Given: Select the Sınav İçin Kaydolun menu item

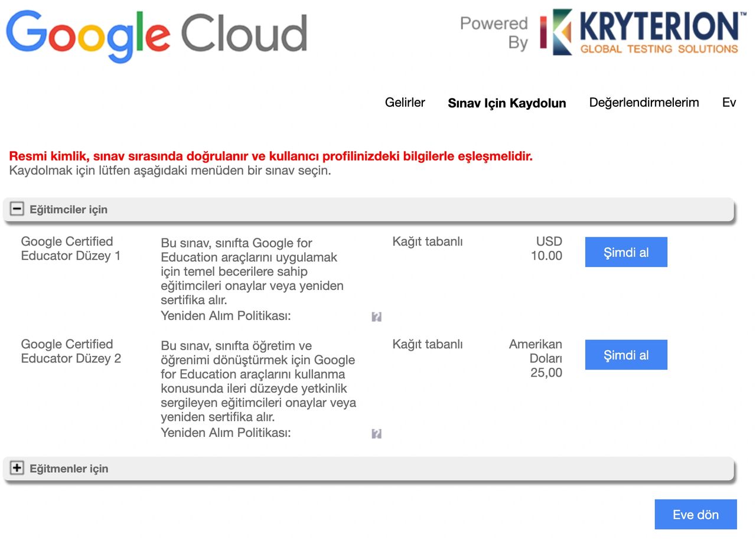Looking at the screenshot, I should (x=507, y=103).
